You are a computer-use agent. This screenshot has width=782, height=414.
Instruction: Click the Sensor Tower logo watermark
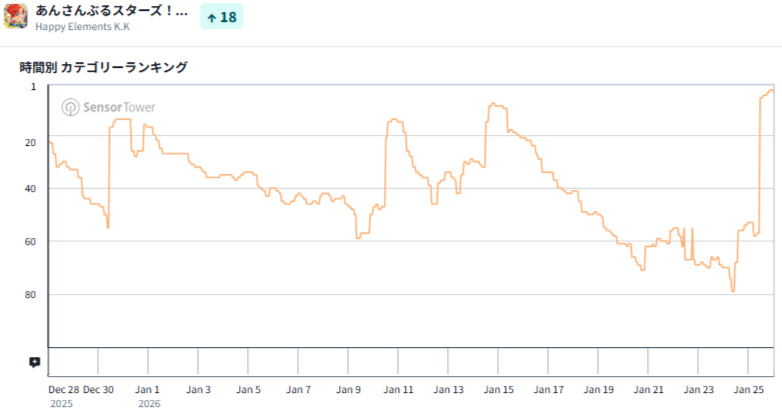108,107
